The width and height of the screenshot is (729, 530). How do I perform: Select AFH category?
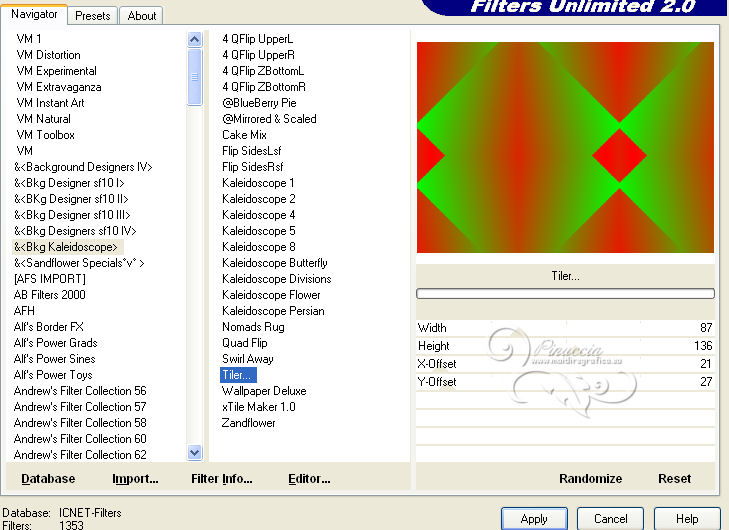[x=24, y=311]
